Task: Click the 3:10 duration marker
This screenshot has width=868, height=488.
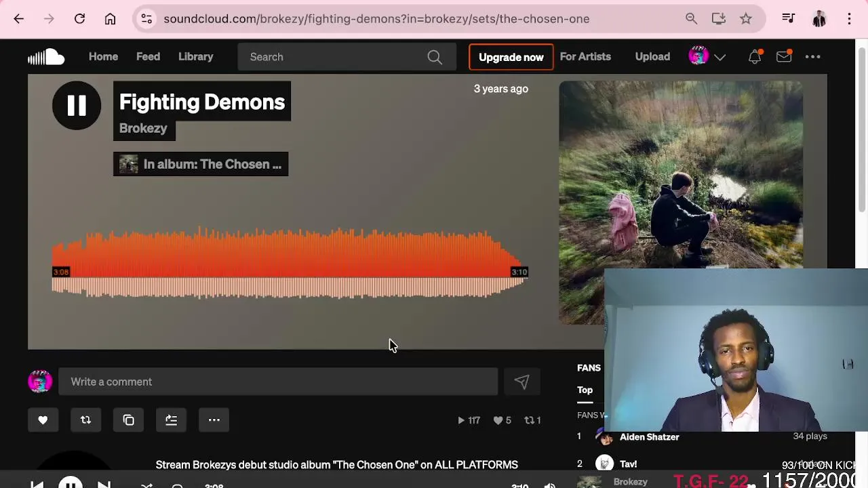Action: point(519,272)
